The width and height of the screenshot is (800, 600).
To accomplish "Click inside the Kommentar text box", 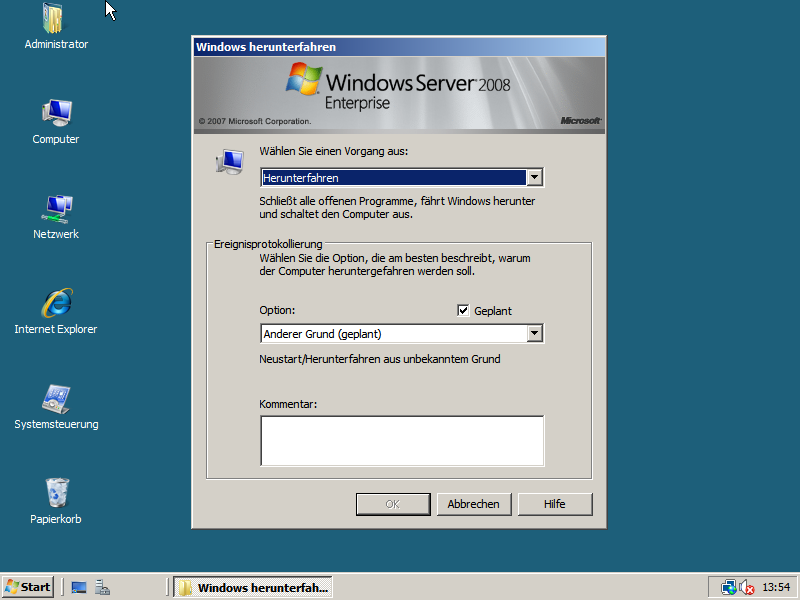I will pyautogui.click(x=402, y=441).
